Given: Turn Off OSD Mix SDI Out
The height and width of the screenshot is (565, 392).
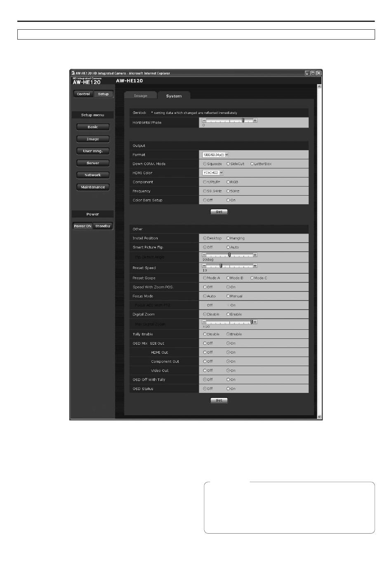Looking at the screenshot, I should (205, 343).
